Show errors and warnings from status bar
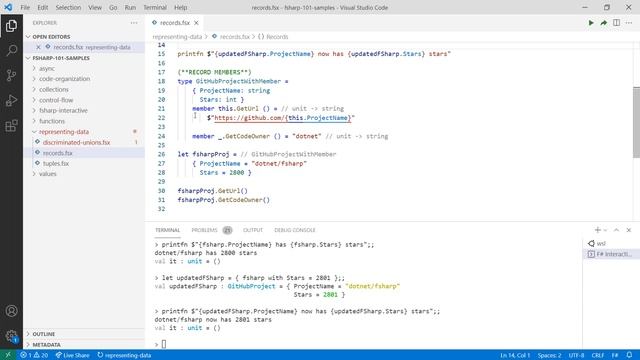 pos(34,355)
